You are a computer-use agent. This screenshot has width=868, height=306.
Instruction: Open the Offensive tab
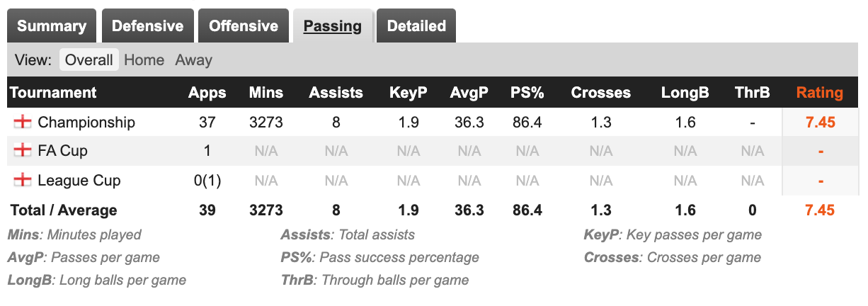pyautogui.click(x=243, y=26)
